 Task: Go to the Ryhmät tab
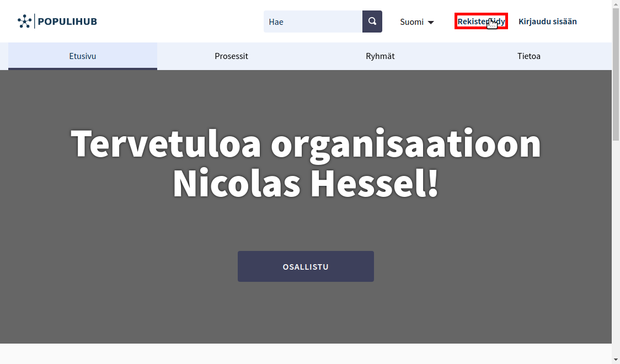coord(380,56)
